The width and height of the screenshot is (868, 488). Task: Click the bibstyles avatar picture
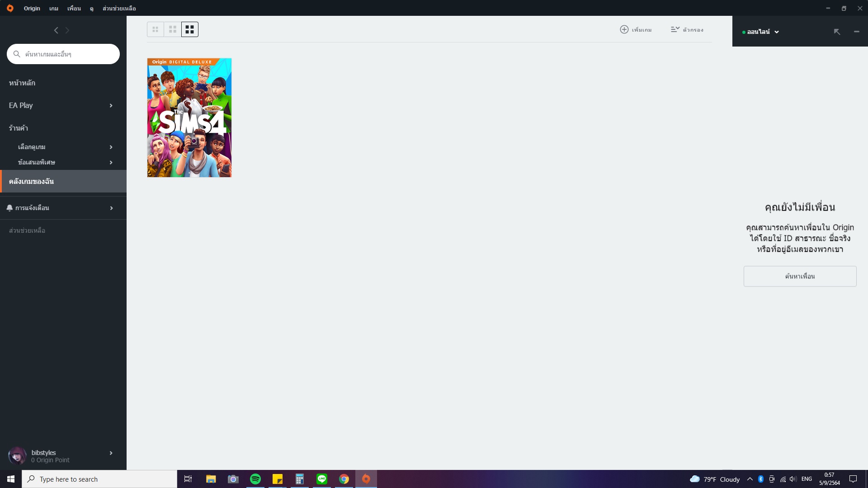coord(18,456)
